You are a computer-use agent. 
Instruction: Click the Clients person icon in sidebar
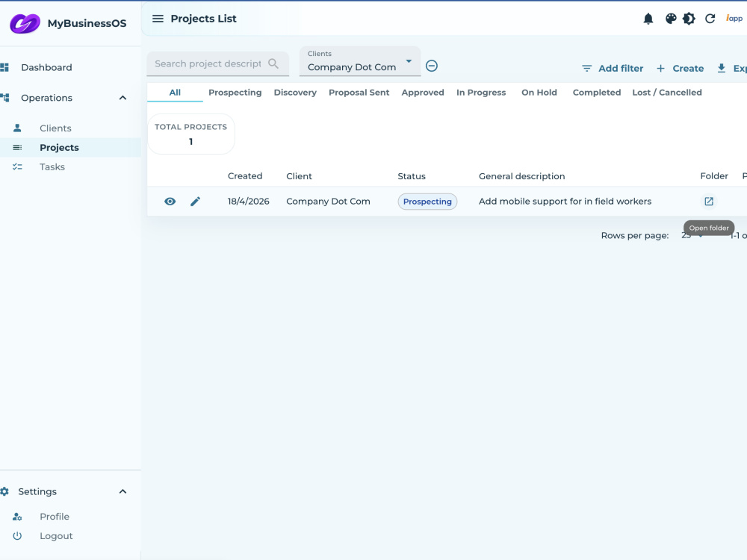click(x=17, y=128)
